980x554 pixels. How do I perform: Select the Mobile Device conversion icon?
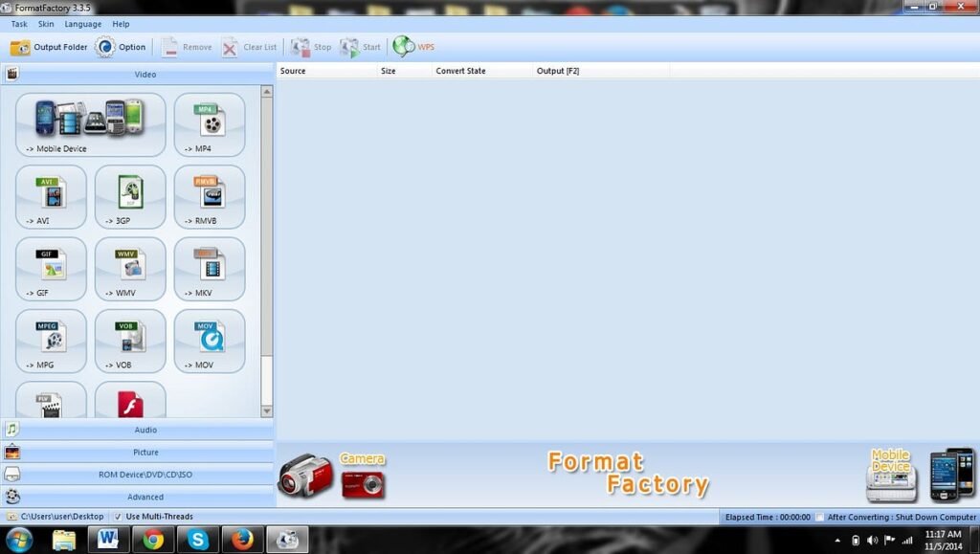point(91,124)
